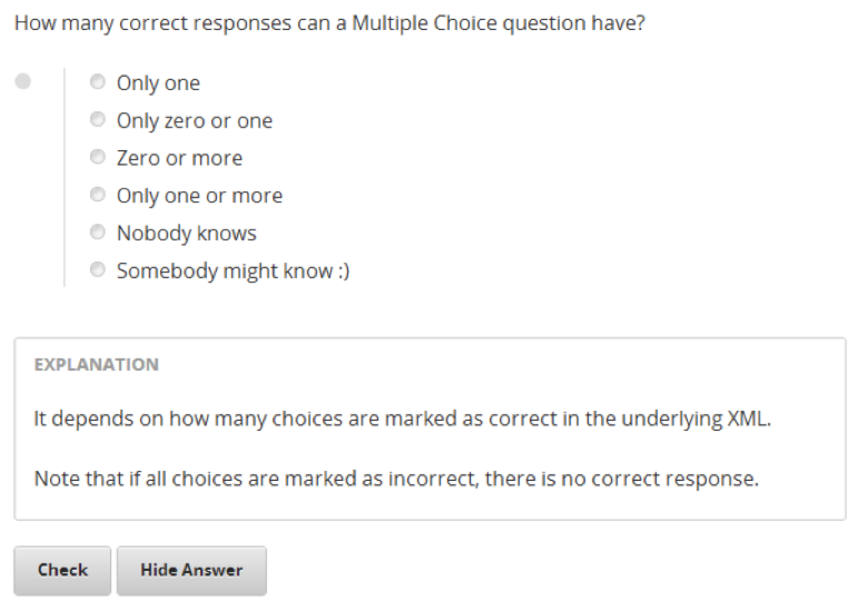Screen dimensions: 868x601
Task: Select the "Nobody knows" radio button
Action: [x=98, y=233]
